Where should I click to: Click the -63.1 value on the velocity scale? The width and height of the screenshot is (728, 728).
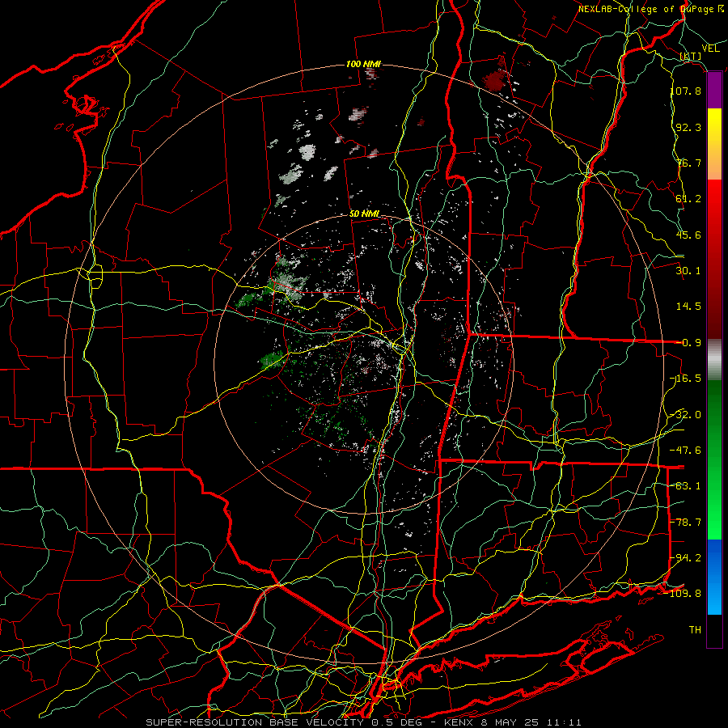(686, 486)
